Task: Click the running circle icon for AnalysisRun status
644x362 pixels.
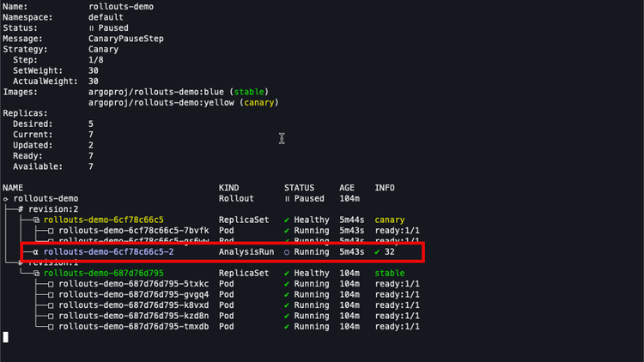Action: [x=288, y=252]
